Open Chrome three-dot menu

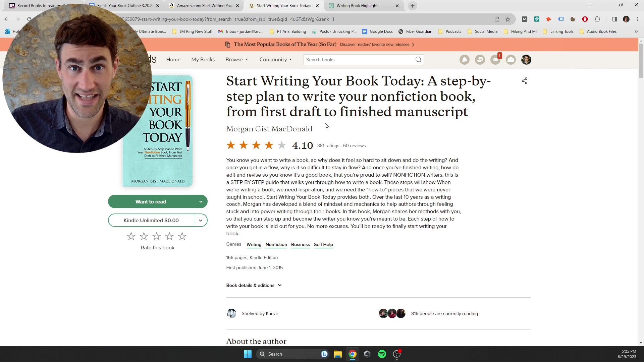[x=637, y=19]
